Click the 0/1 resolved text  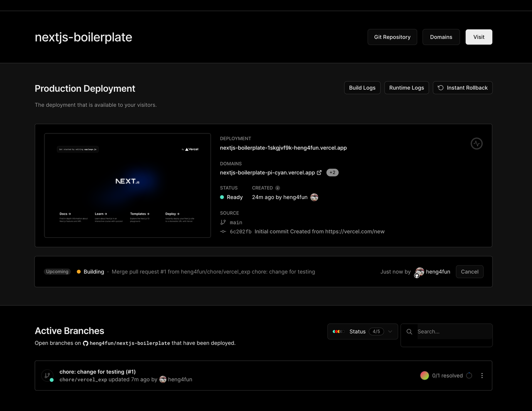[x=447, y=376]
